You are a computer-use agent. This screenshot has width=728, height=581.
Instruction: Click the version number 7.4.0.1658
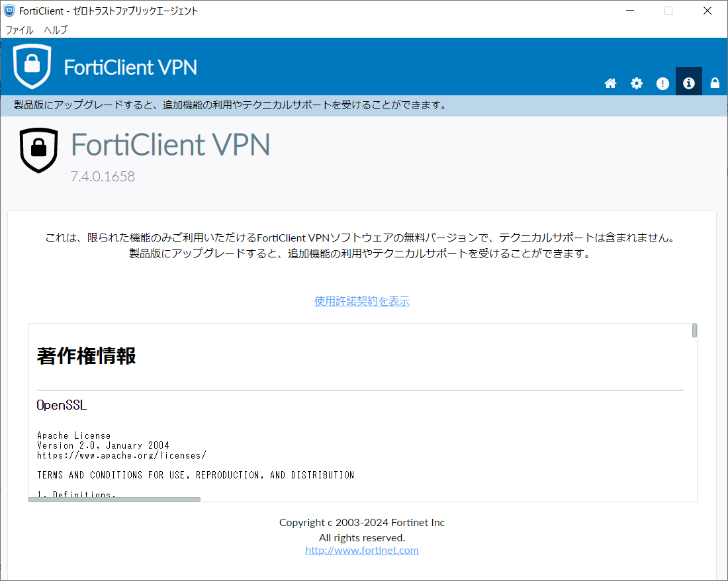click(x=103, y=176)
